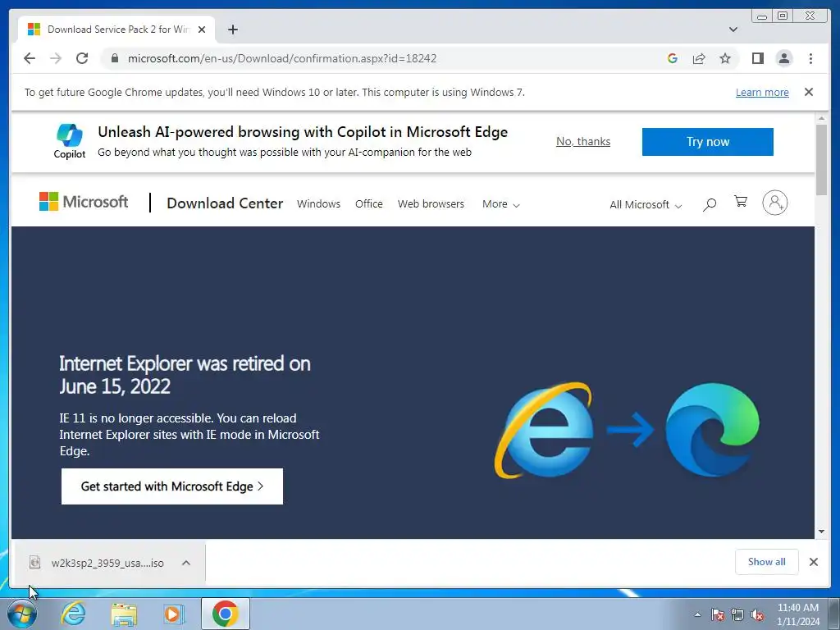Viewport: 840px width, 630px height.
Task: Click the vertical scrollbar thumb
Action: click(x=821, y=160)
